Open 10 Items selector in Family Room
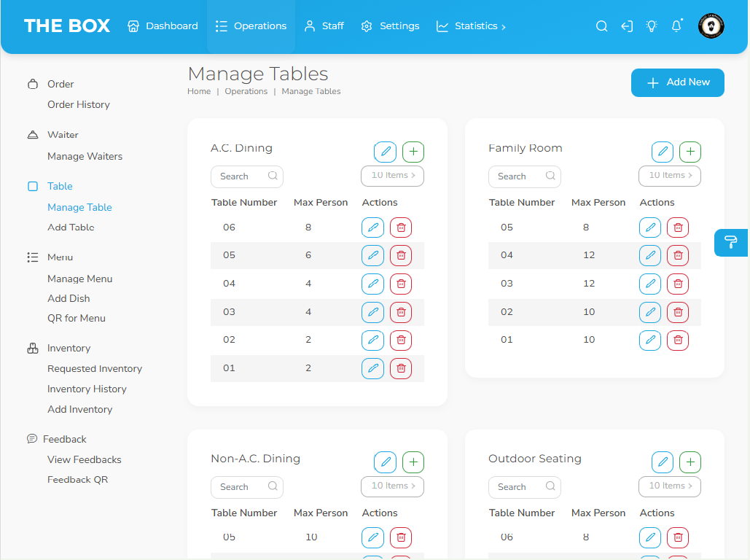Screen dimensions: 750x560 [x=670, y=176]
